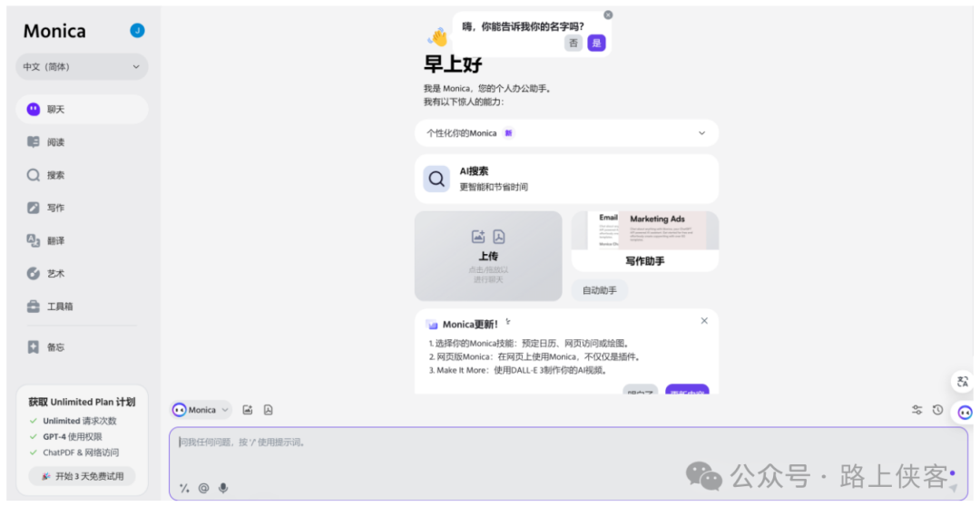Click the floating translate icon at right edge
The image size is (980, 516).
point(963,381)
